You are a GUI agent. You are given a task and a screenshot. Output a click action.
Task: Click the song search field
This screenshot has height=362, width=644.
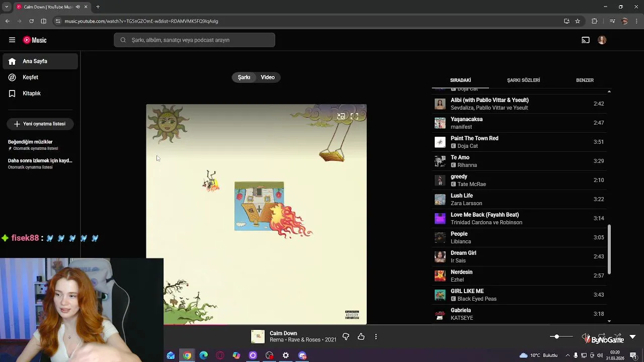point(194,40)
